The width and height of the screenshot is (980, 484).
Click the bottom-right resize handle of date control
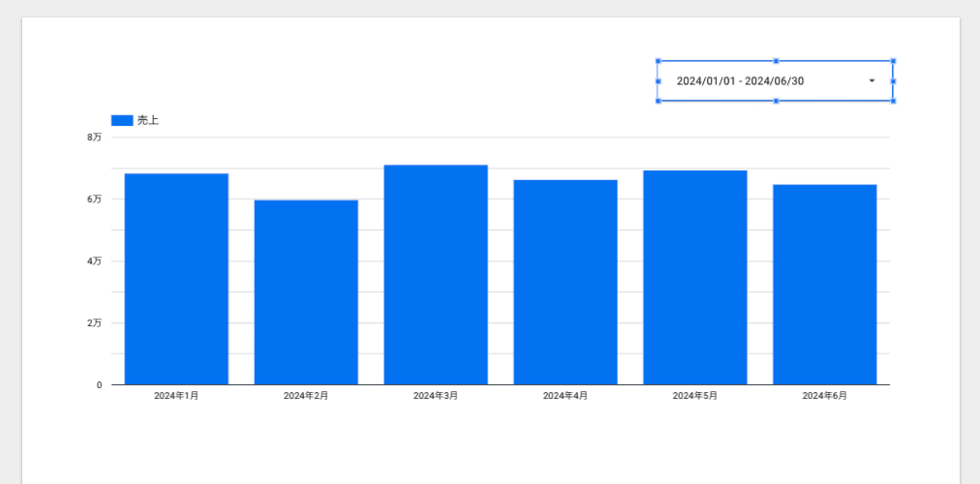tap(893, 101)
